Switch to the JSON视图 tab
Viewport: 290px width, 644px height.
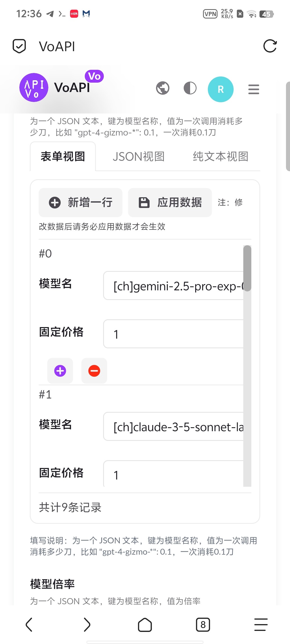click(x=139, y=156)
